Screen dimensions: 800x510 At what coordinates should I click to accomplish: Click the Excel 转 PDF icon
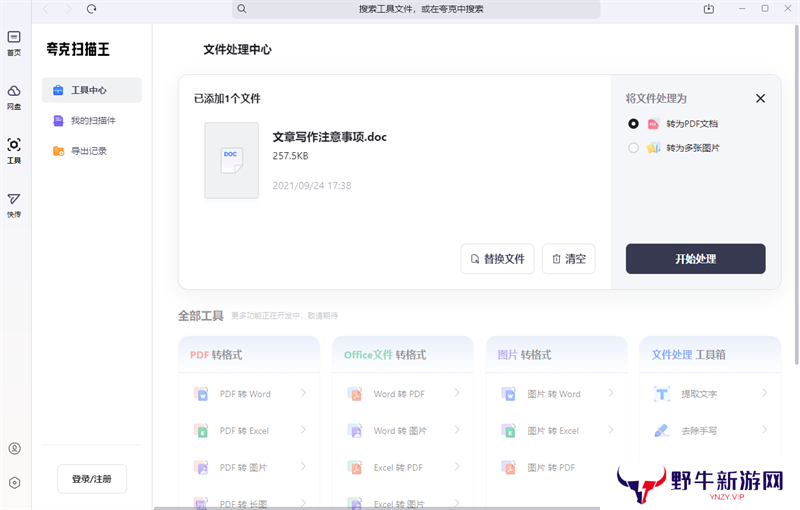click(355, 467)
